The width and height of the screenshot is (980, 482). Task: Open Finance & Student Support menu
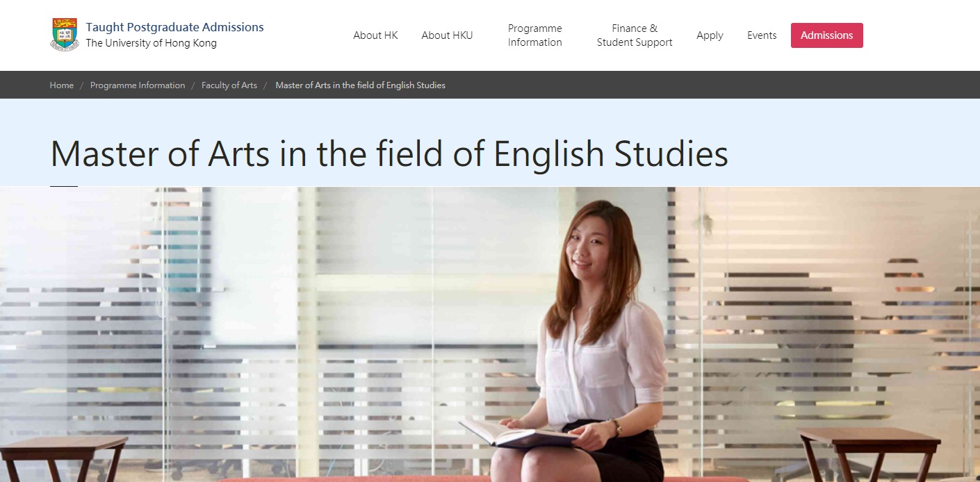click(x=635, y=35)
